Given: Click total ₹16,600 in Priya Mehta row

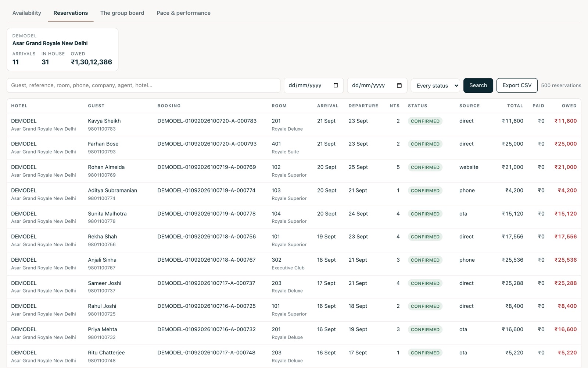Looking at the screenshot, I should tap(513, 329).
